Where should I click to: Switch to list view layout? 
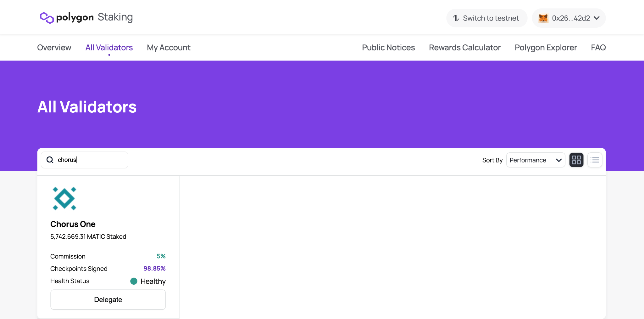pyautogui.click(x=595, y=160)
